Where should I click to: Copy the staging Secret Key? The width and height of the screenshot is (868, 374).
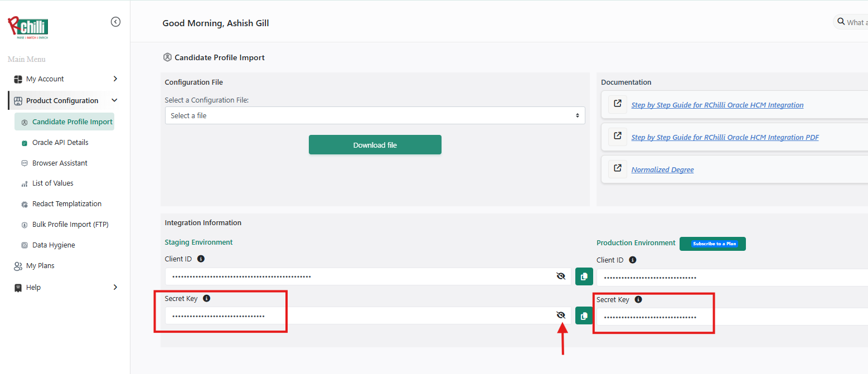pos(584,316)
